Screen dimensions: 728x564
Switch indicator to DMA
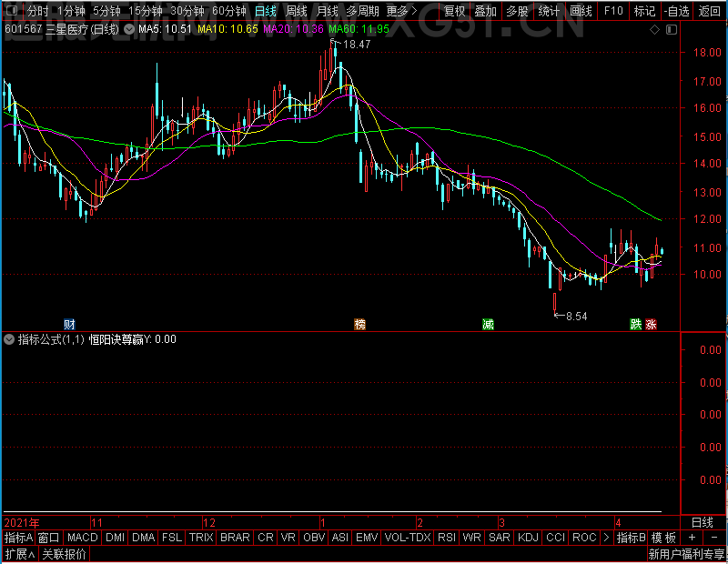[x=144, y=538]
